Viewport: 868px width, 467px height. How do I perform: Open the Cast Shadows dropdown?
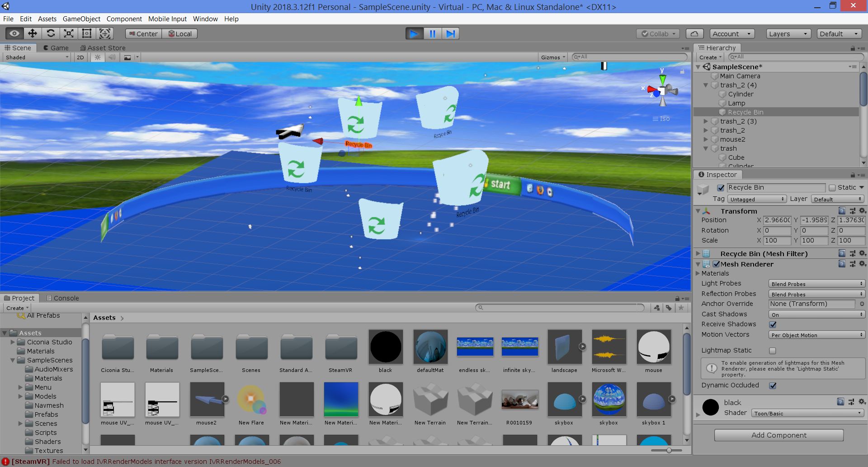[x=816, y=315]
